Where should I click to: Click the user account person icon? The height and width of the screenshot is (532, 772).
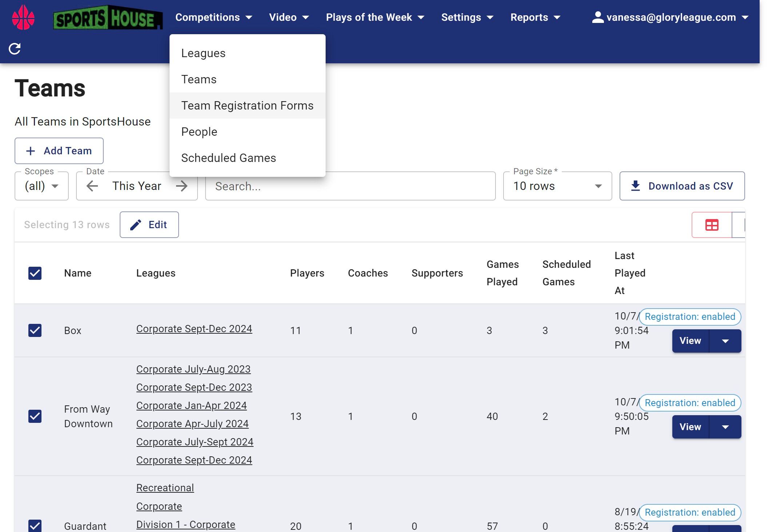[597, 17]
